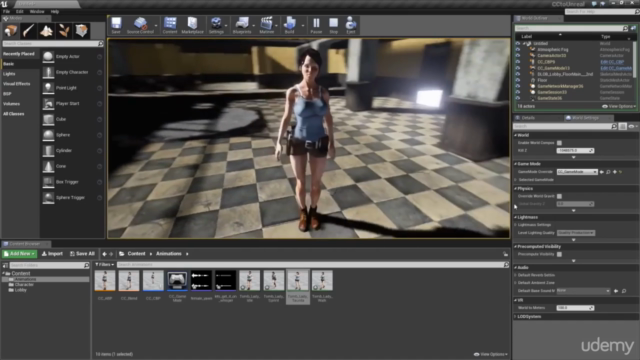Image resolution: width=640 pixels, height=360 pixels.
Task: Open the Edit menu
Action: 20,11
